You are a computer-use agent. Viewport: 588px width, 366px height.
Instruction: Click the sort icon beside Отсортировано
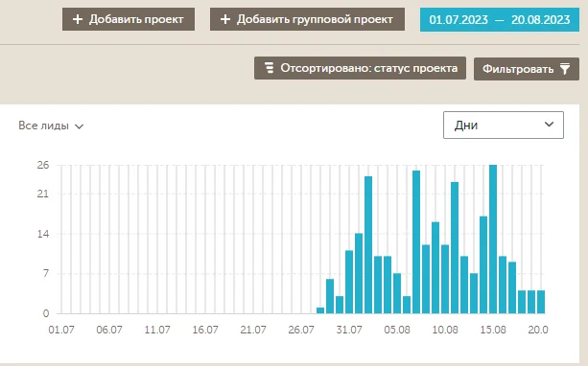[x=269, y=68]
